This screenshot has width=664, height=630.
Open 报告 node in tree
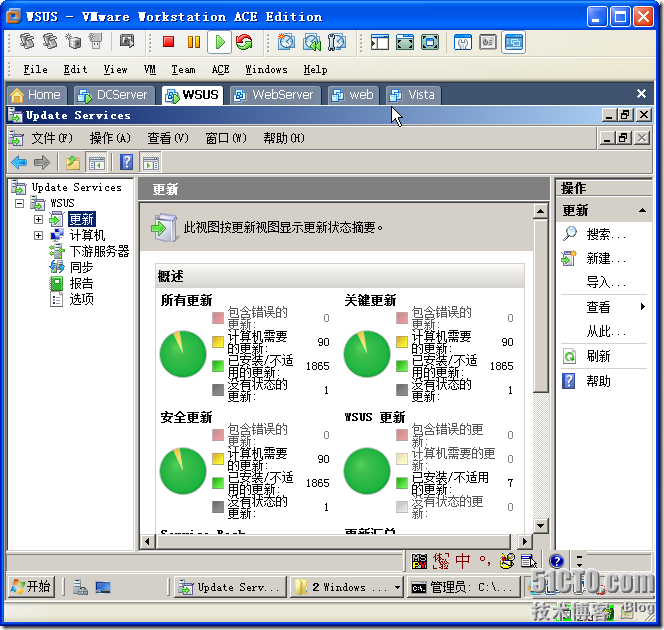point(81,283)
